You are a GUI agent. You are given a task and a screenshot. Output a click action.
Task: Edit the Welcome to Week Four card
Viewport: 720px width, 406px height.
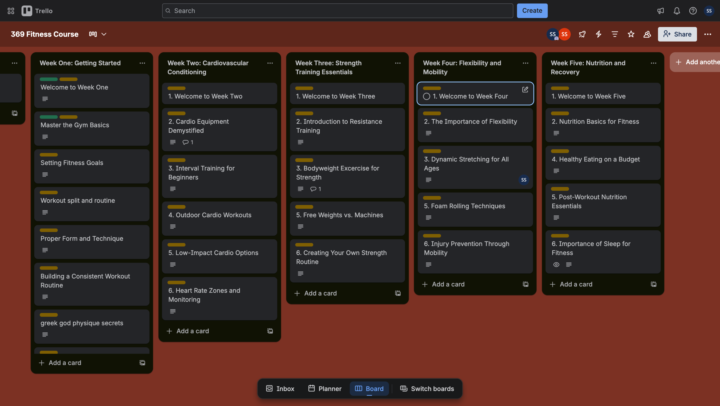point(525,90)
